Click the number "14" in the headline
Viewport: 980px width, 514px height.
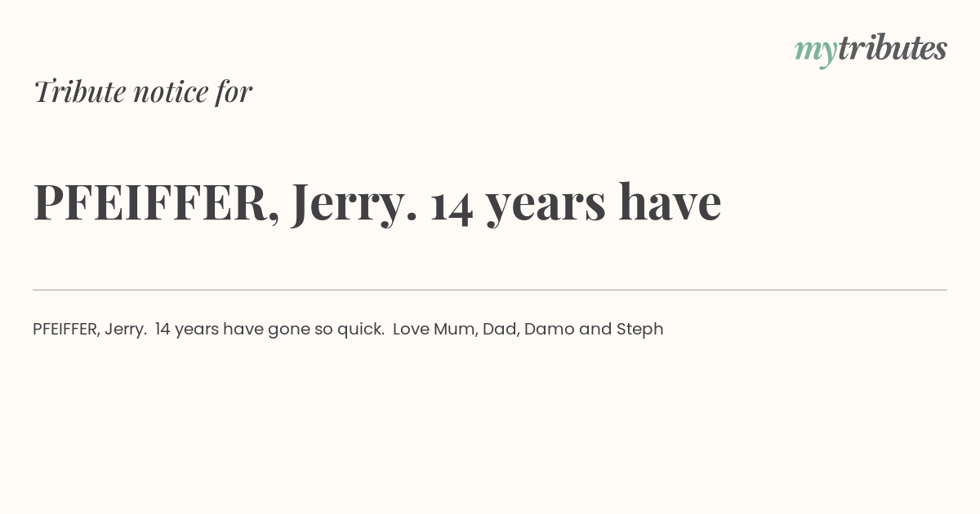click(452, 204)
